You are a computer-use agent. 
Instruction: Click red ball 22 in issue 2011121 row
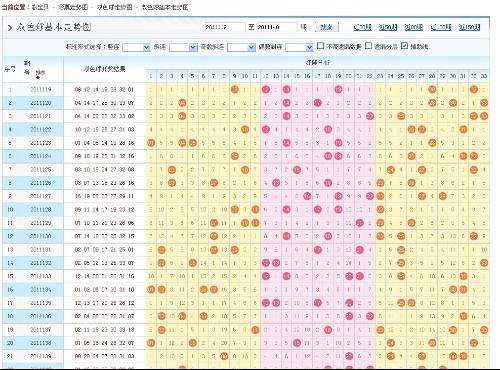click(370, 116)
